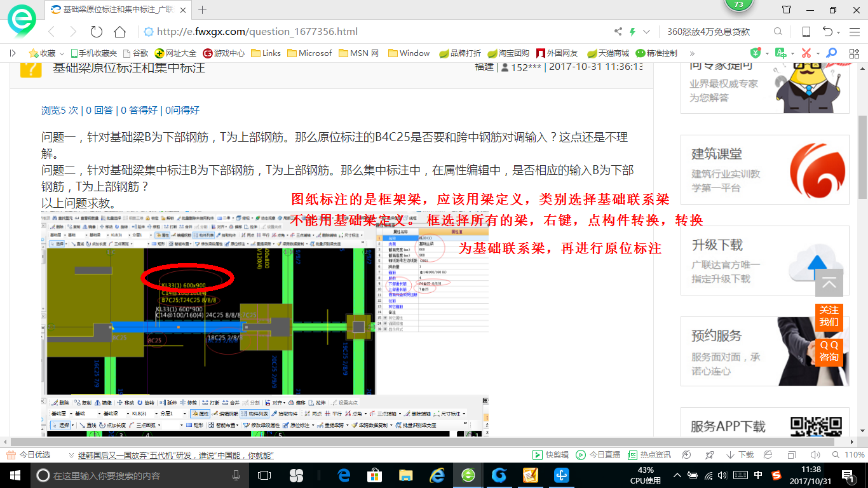Expand bookmarks sidebar toggle arrow

[13, 53]
